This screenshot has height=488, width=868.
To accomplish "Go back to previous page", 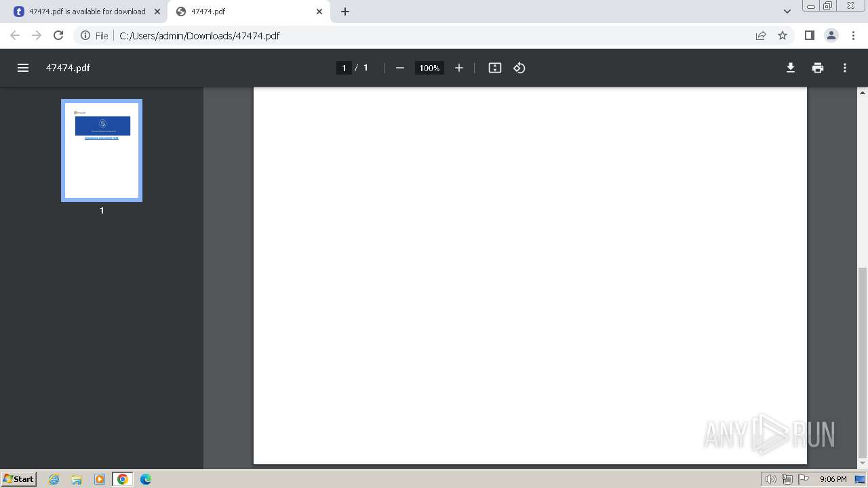I will (15, 35).
